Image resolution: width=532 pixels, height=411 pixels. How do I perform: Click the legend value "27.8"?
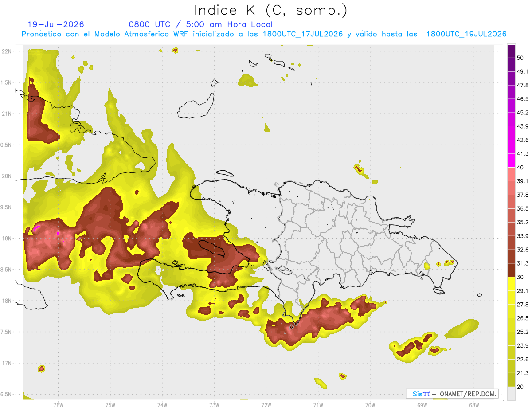point(523,305)
